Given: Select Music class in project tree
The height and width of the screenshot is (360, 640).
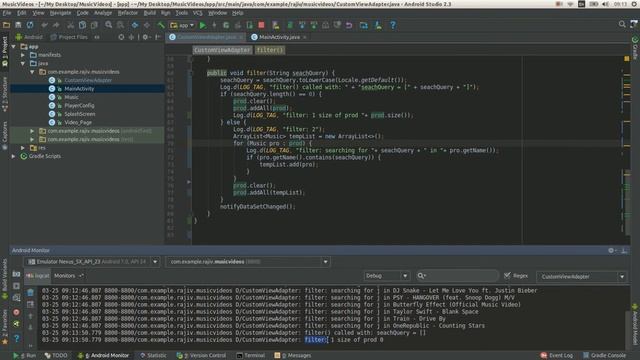Looking at the screenshot, I should pos(71,97).
